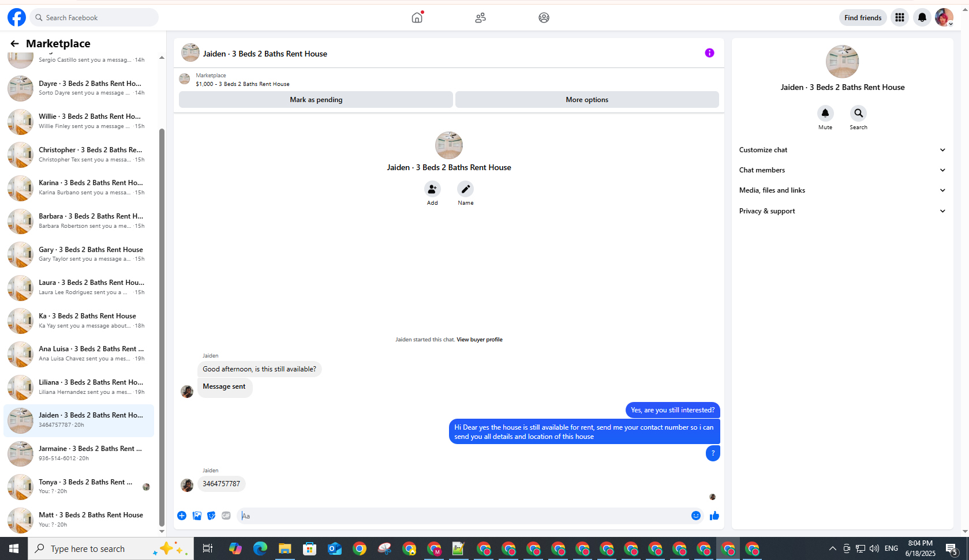This screenshot has height=560, width=969.
Task: Mute this chat with the bell icon
Action: coord(825,113)
